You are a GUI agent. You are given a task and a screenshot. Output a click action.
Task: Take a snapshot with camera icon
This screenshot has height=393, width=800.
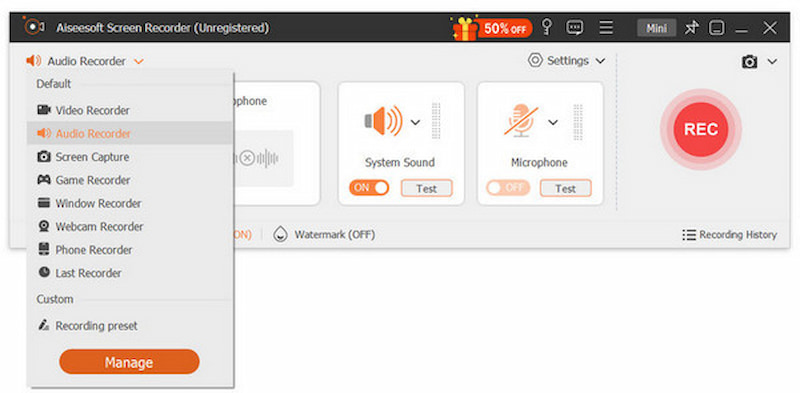pos(749,62)
